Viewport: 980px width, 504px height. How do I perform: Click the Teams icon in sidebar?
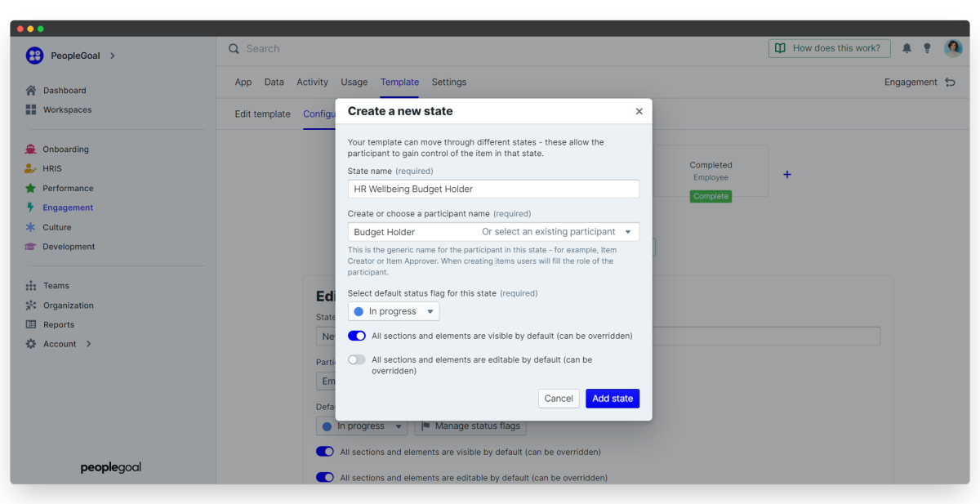31,286
